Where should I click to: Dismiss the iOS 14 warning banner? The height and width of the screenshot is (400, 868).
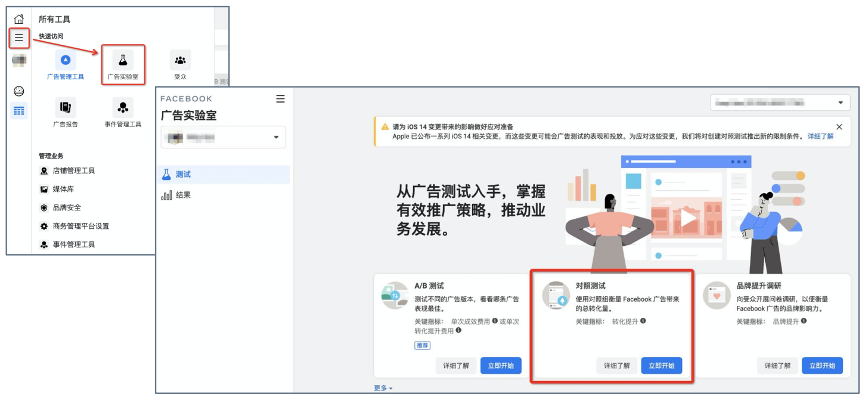click(x=839, y=127)
